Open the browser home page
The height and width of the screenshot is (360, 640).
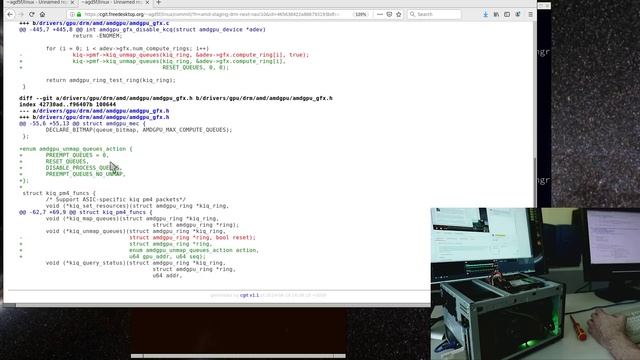[x=42, y=14]
